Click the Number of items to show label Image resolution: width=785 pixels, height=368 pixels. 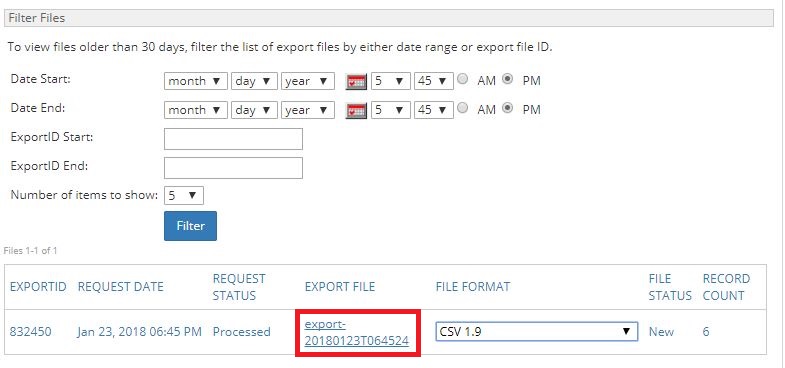coord(85,195)
